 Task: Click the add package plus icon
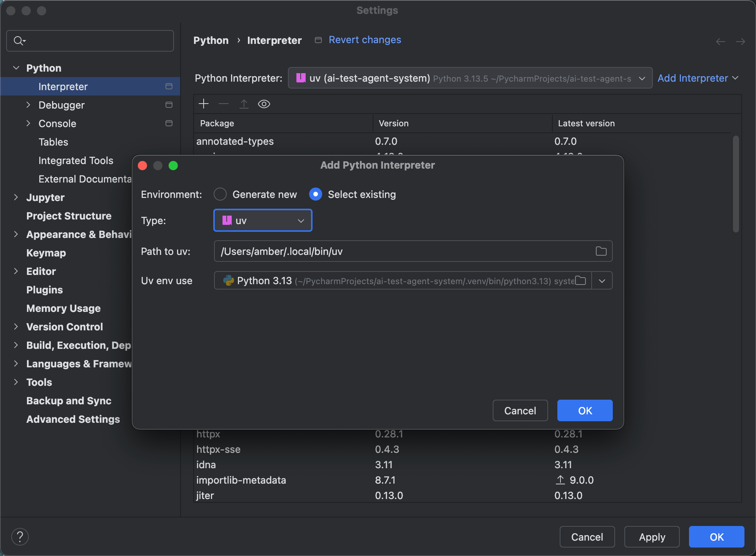tap(204, 104)
